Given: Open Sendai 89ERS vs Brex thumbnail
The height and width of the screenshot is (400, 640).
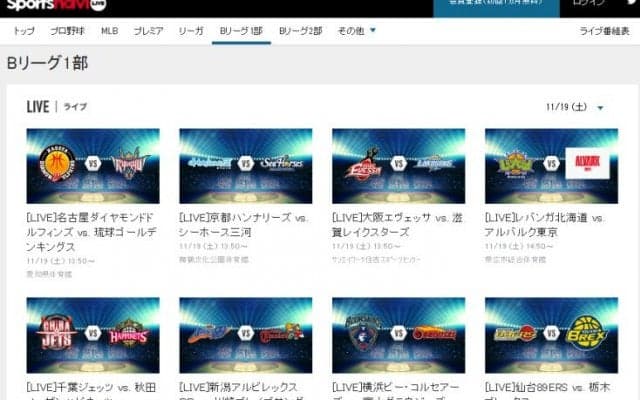Looking at the screenshot, I should pos(551,335).
